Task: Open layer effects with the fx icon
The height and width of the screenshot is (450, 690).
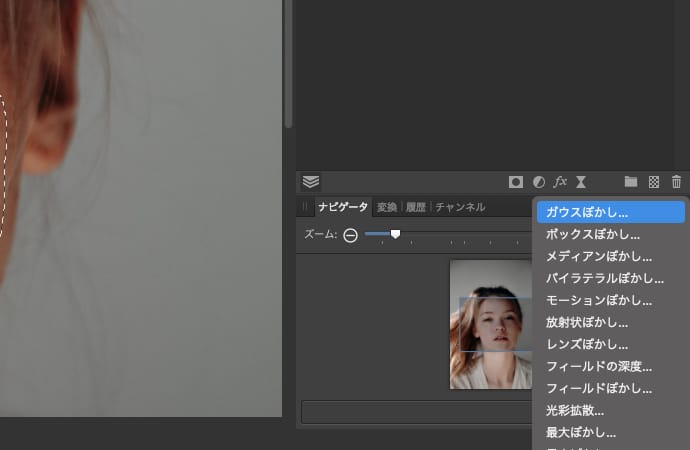Action: pyautogui.click(x=560, y=182)
